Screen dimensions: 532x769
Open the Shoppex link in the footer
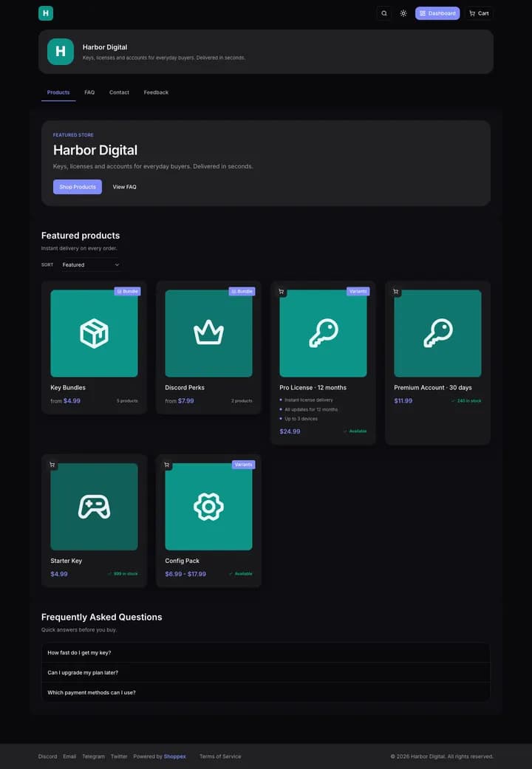(x=174, y=756)
